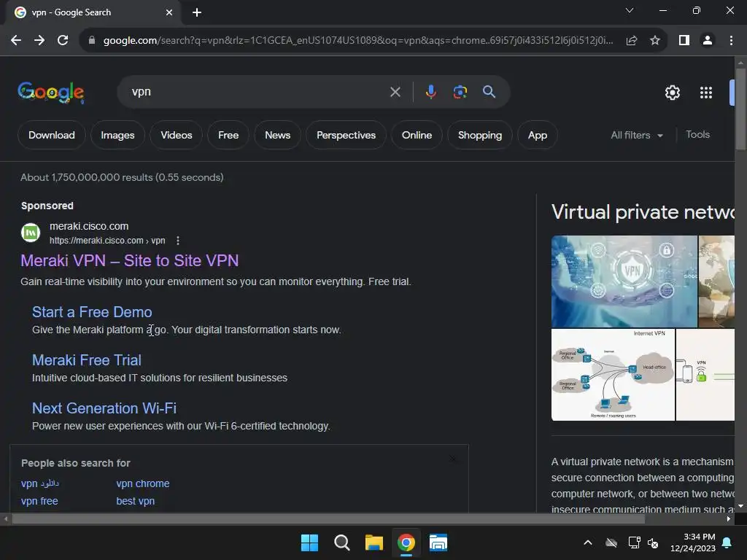This screenshot has width=747, height=560.
Task: Open search Tools
Action: tap(697, 135)
